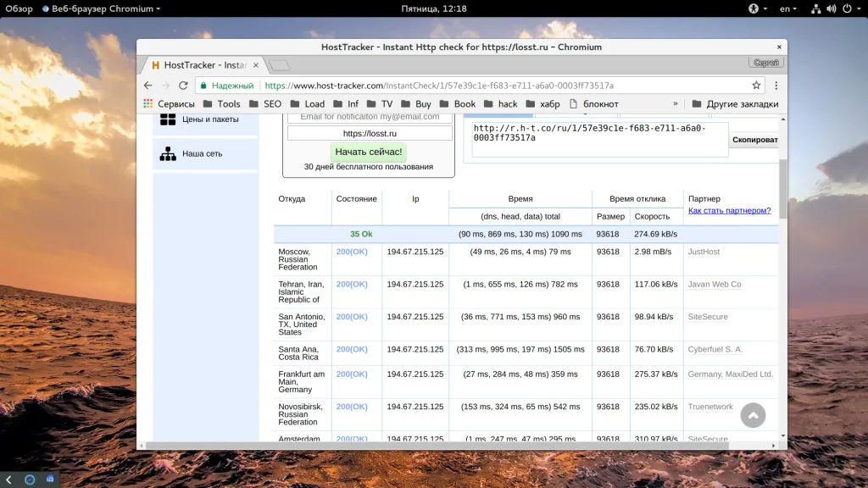Screen dimensions: 868x488
Task: Open the Сервисы apps grid icon
Action: coord(147,104)
